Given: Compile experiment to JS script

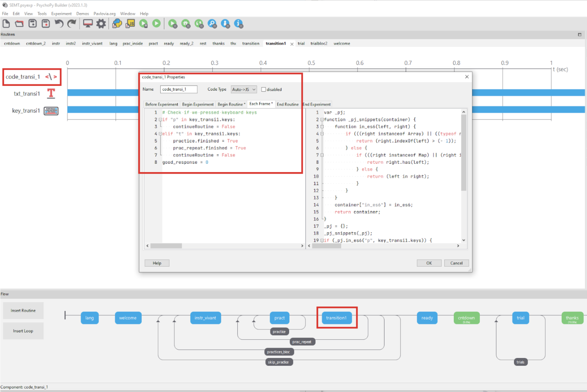Looking at the screenshot, I should 130,24.
